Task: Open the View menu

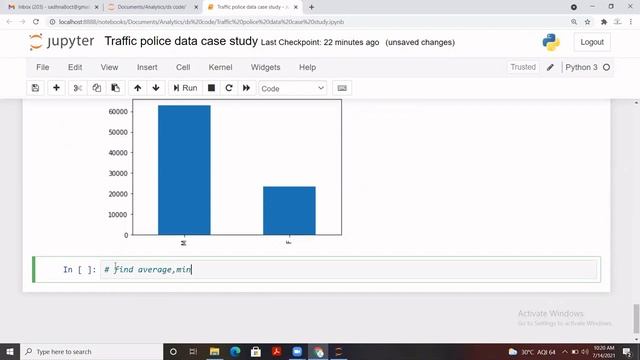Action: pyautogui.click(x=109, y=67)
